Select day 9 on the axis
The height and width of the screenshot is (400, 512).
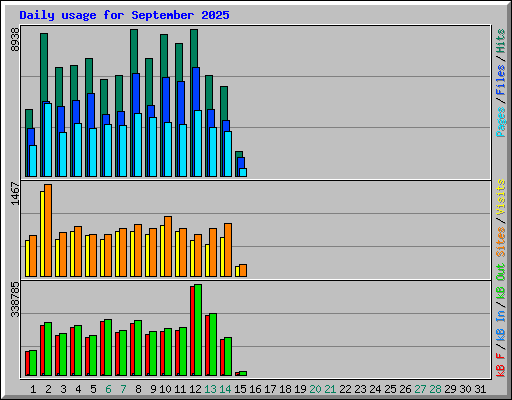coord(153,389)
